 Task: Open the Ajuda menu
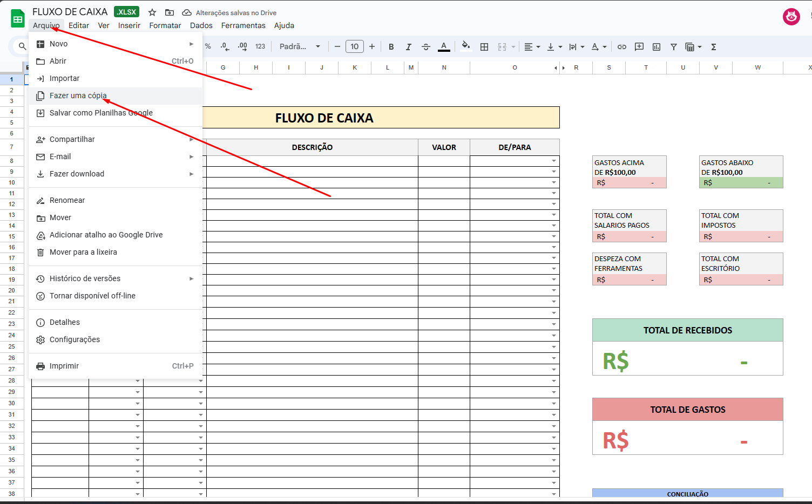[284, 25]
